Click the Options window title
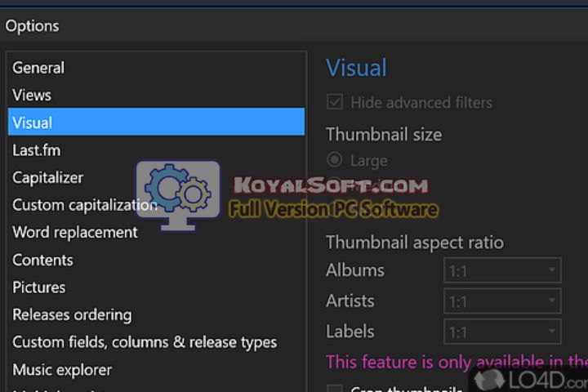Screen dimensions: 588x392 tap(32, 26)
